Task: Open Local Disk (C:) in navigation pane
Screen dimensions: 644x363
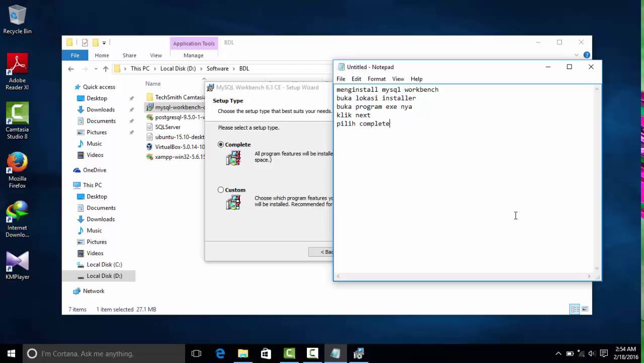Action: pyautogui.click(x=104, y=265)
